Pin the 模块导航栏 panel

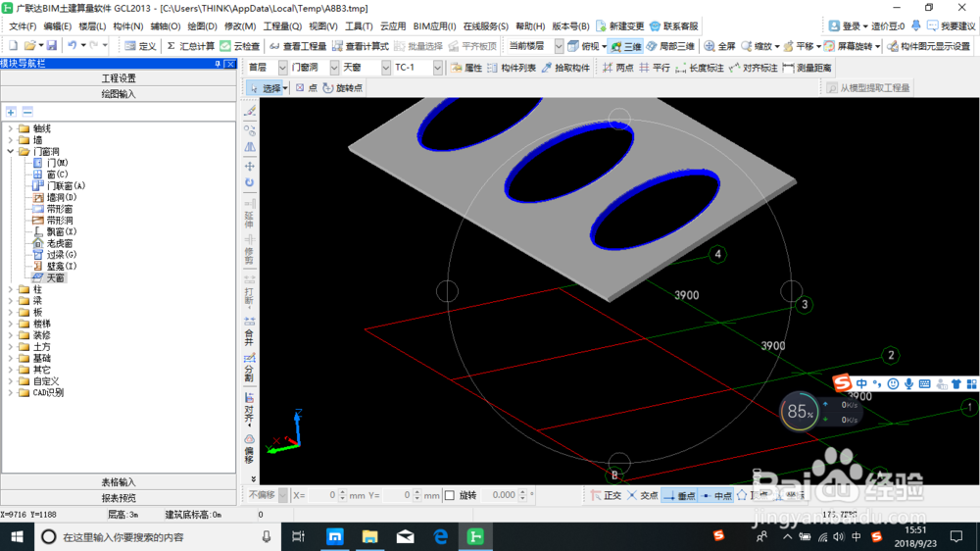(x=218, y=64)
